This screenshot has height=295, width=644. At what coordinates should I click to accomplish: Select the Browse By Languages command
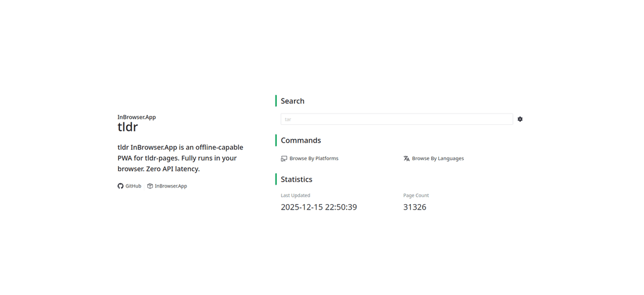click(438, 159)
